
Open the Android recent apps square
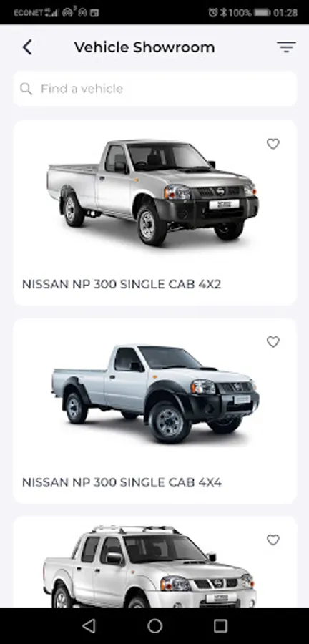point(220,626)
